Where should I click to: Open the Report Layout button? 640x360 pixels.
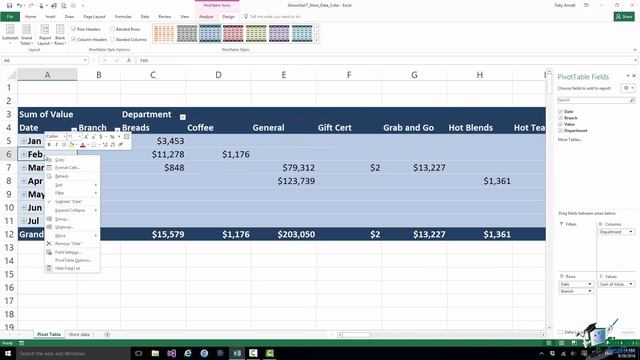coord(44,34)
